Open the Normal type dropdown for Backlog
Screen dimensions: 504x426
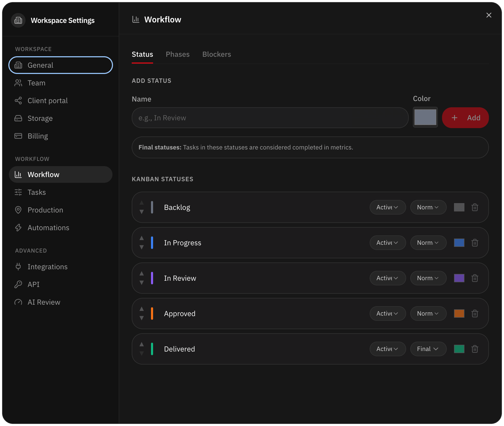pyautogui.click(x=428, y=207)
